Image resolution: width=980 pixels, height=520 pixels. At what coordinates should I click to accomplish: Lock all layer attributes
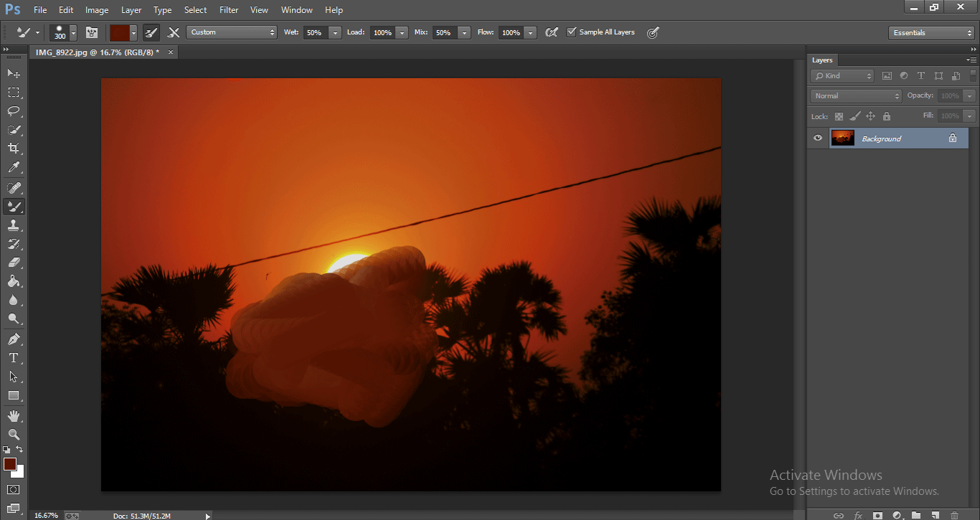pyautogui.click(x=886, y=116)
